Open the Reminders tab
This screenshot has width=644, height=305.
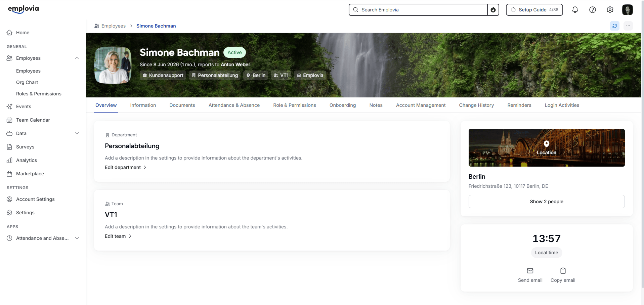click(519, 105)
